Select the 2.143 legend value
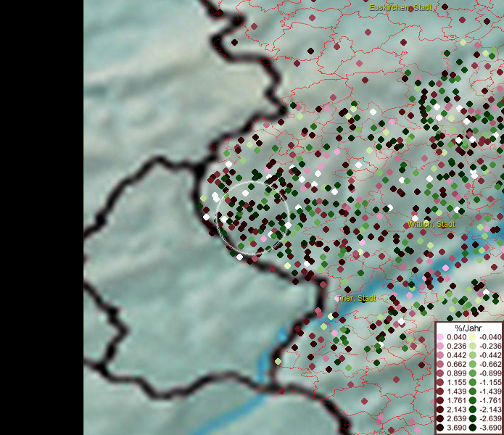Image resolution: width=504 pixels, height=435 pixels. click(456, 410)
